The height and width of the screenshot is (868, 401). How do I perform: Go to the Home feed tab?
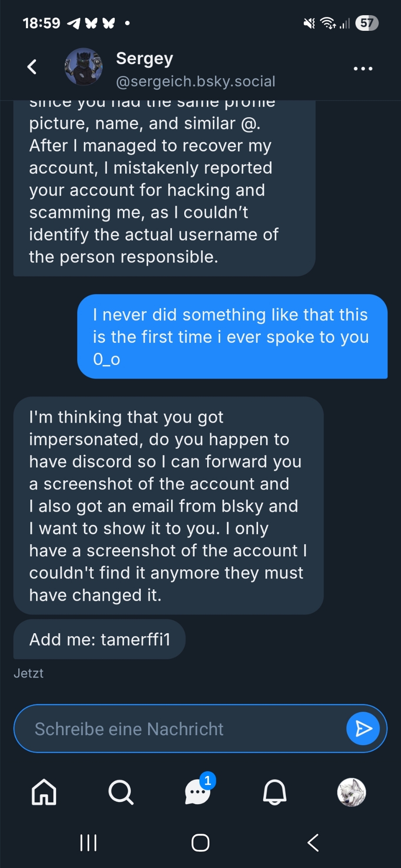[x=44, y=792]
